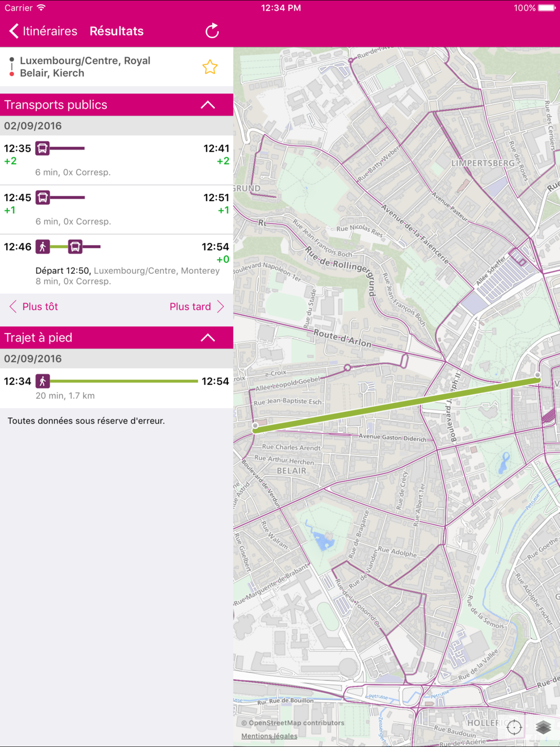Tap the Résultats title
The image size is (560, 747).
[116, 31]
